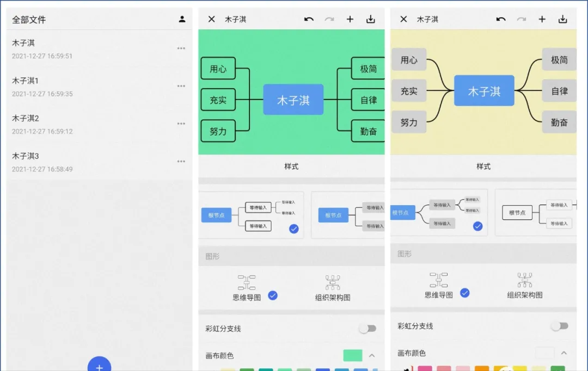Open the user profile icon in file list
This screenshot has height=371, width=588.
click(182, 19)
